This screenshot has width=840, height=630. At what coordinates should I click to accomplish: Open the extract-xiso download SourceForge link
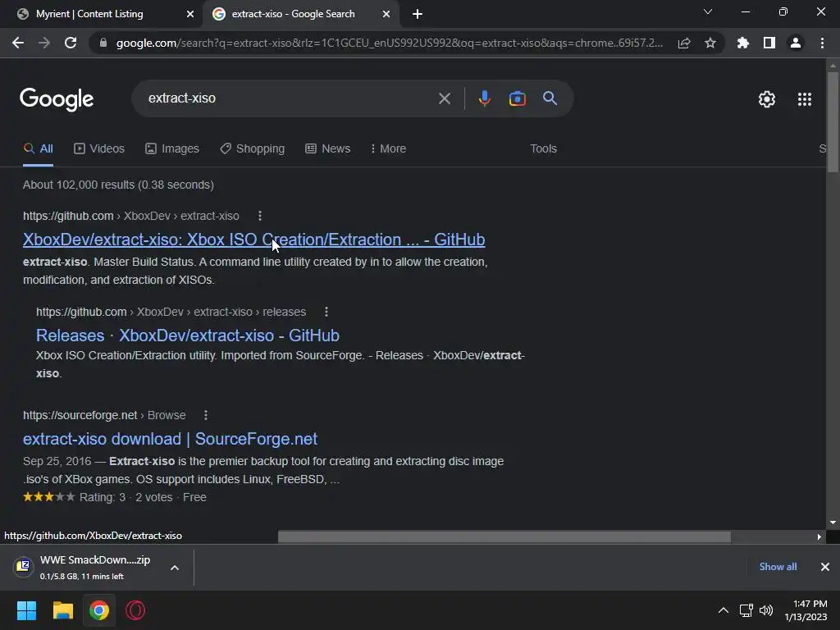[x=170, y=439]
